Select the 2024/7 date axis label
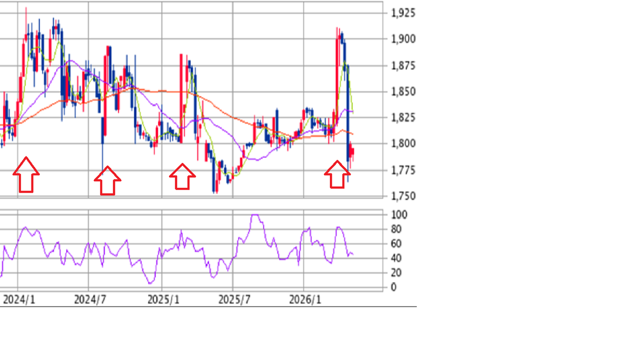This screenshot has height=364, width=620. pyautogui.click(x=90, y=300)
